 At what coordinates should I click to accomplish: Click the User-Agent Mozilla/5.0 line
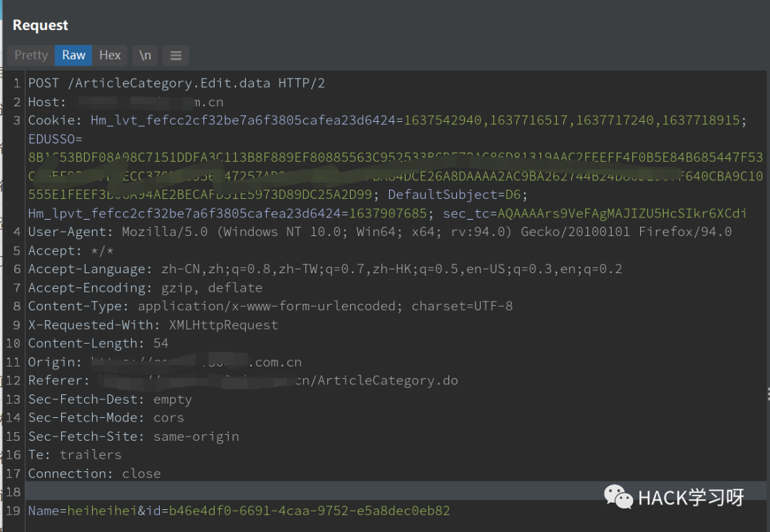pyautogui.click(x=379, y=232)
